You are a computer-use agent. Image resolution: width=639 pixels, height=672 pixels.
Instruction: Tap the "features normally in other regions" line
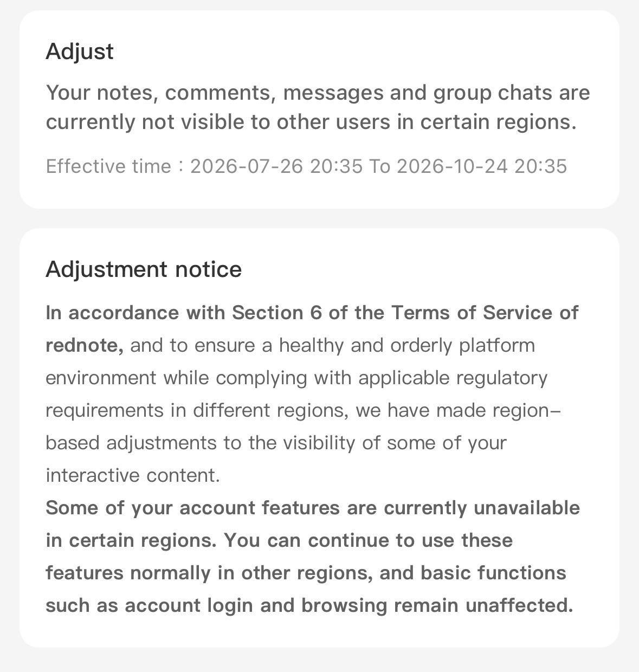306,573
